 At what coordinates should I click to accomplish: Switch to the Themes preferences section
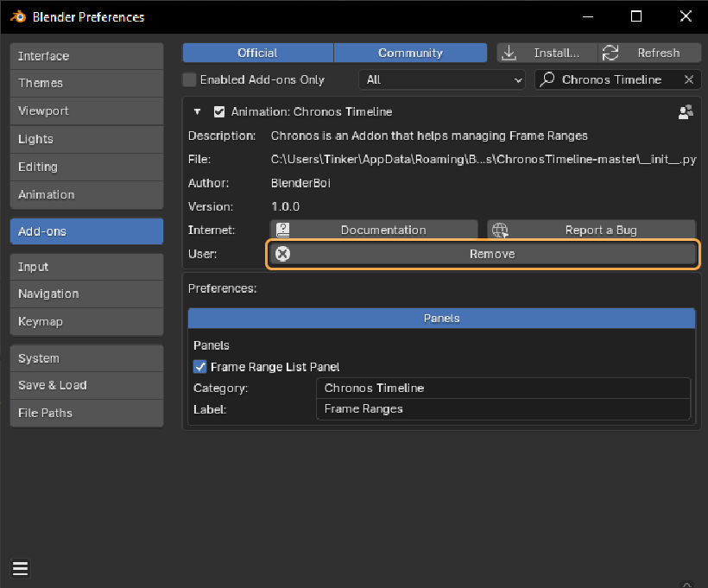[86, 83]
